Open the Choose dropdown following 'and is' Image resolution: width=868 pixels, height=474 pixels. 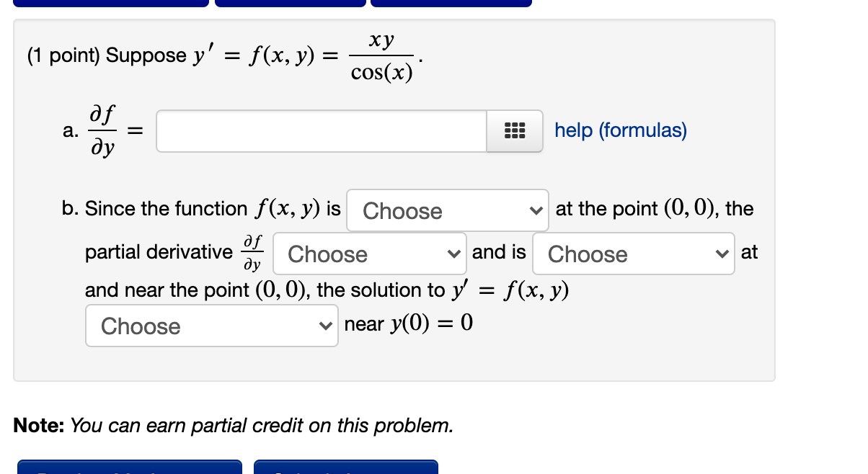click(x=633, y=254)
